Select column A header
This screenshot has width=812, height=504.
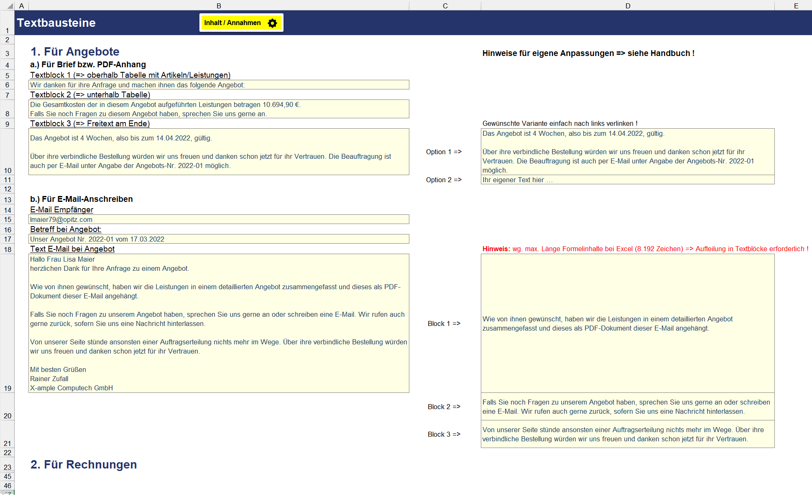pyautogui.click(x=21, y=5)
